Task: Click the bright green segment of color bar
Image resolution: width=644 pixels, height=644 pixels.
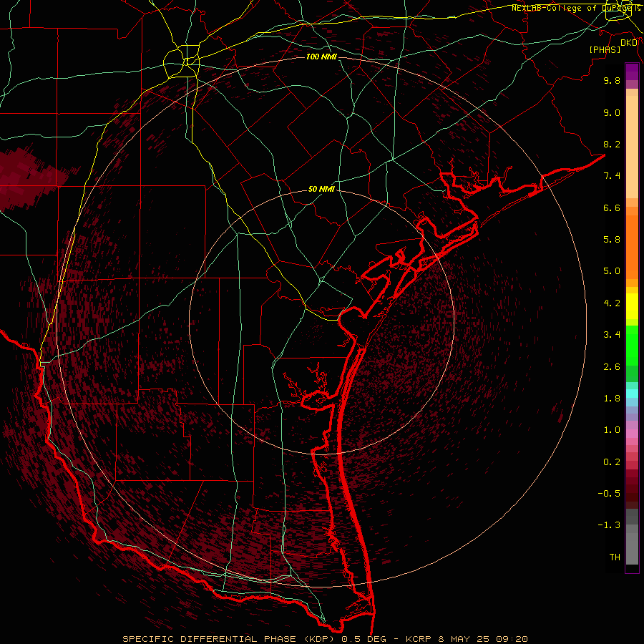Action: tap(632, 345)
